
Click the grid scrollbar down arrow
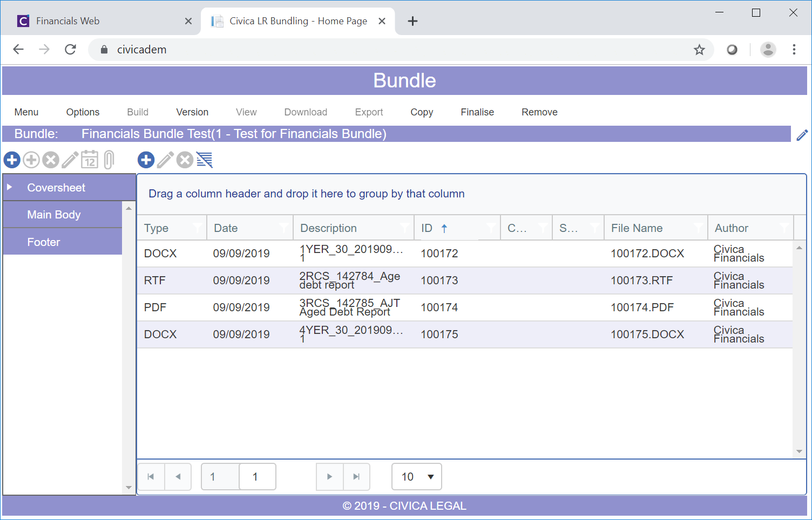click(x=800, y=452)
